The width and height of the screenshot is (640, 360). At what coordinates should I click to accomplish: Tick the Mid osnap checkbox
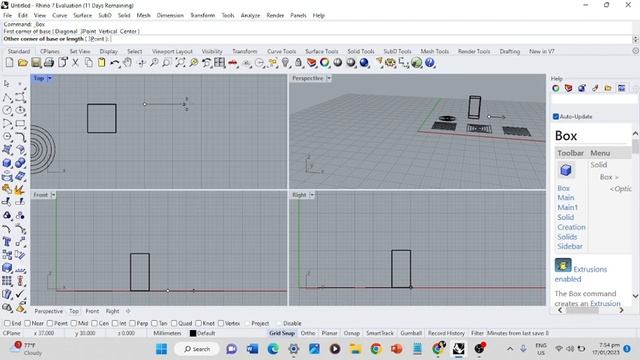pos(73,323)
